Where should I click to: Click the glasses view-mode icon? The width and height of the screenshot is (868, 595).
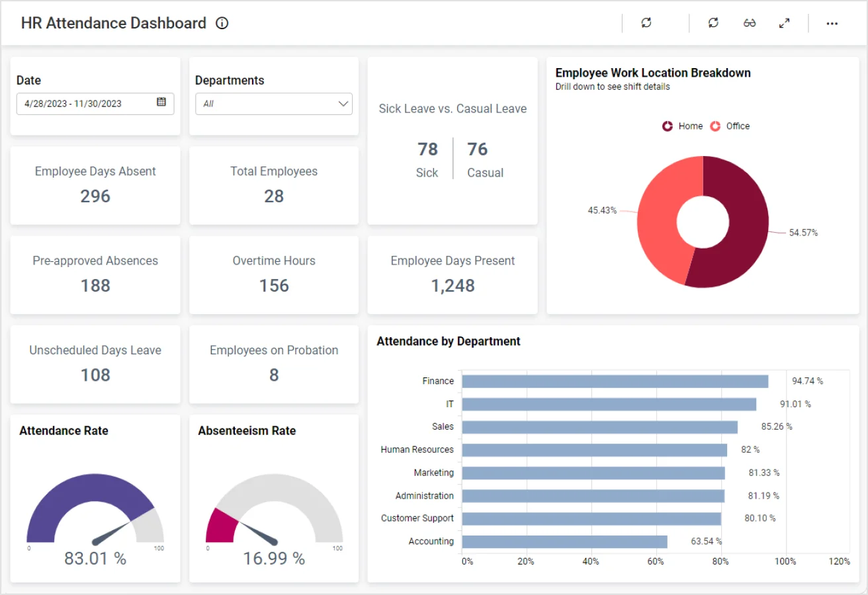(x=750, y=23)
